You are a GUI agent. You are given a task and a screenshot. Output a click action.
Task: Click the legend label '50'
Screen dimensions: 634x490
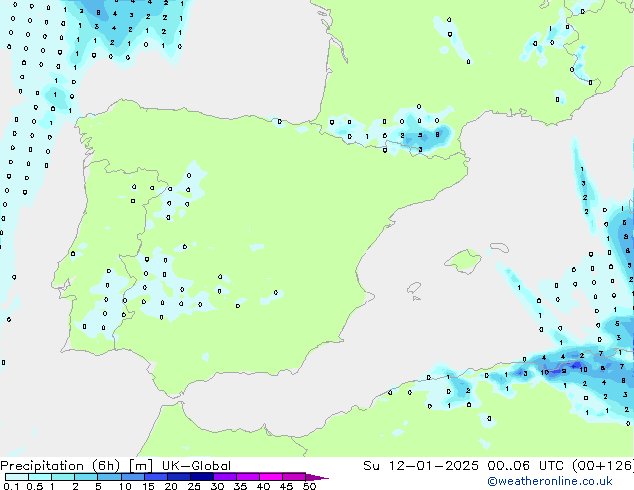[309, 486]
